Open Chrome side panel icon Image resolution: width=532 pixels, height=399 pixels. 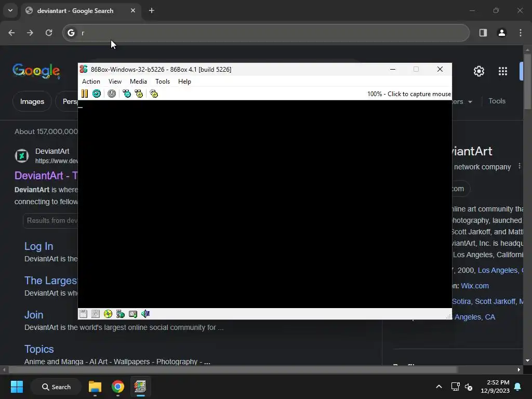(x=483, y=33)
